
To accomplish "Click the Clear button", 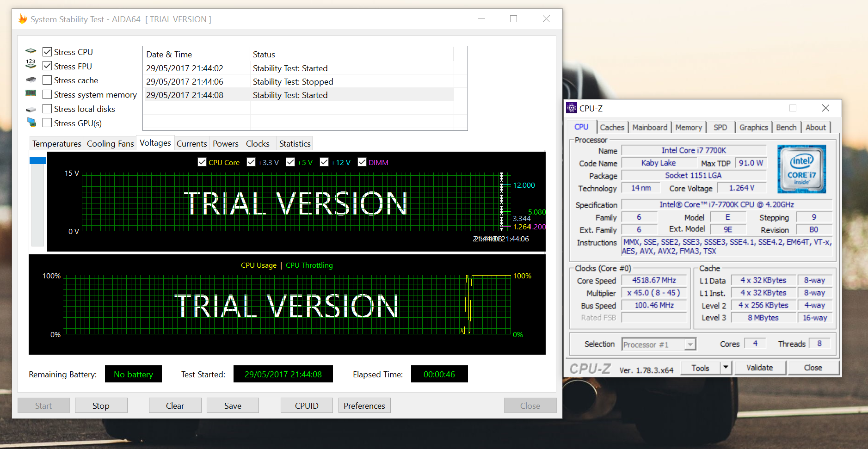I will (x=175, y=406).
